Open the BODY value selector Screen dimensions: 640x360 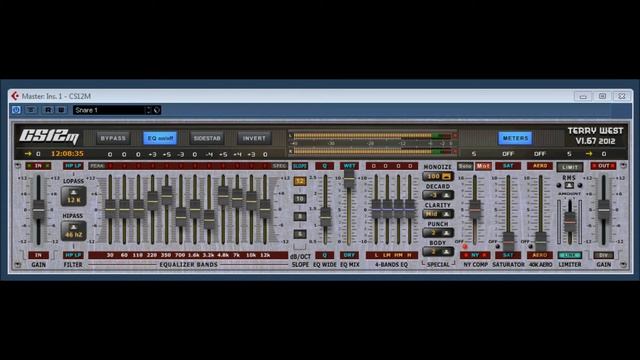point(438,251)
